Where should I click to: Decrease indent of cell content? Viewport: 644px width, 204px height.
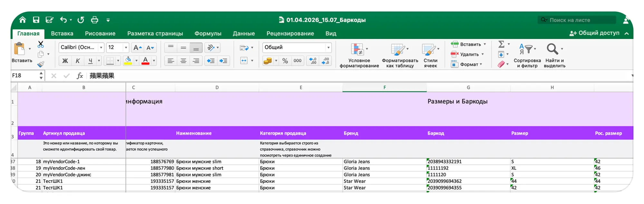(x=211, y=61)
